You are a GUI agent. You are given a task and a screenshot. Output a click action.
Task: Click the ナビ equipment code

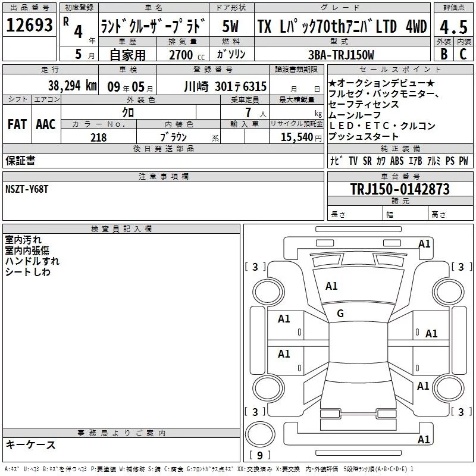(x=336, y=161)
